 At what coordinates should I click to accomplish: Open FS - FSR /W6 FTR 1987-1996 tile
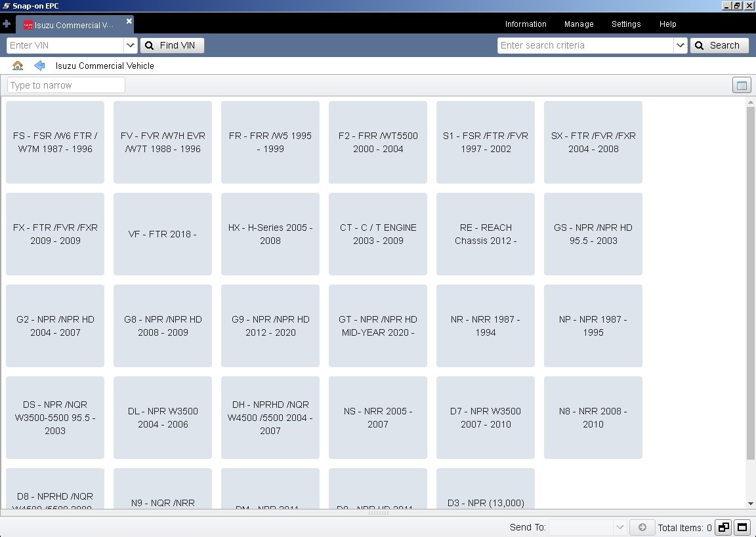pyautogui.click(x=55, y=142)
